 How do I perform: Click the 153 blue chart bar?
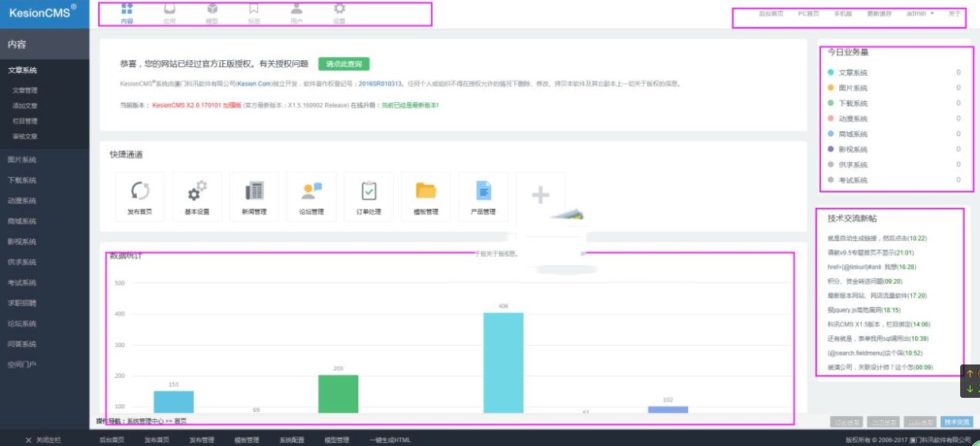[x=174, y=401]
